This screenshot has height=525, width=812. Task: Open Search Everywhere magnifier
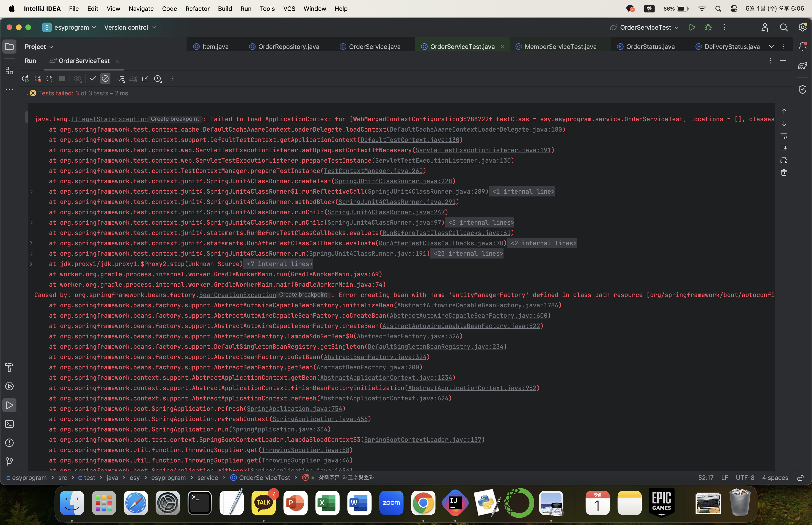coord(784,27)
